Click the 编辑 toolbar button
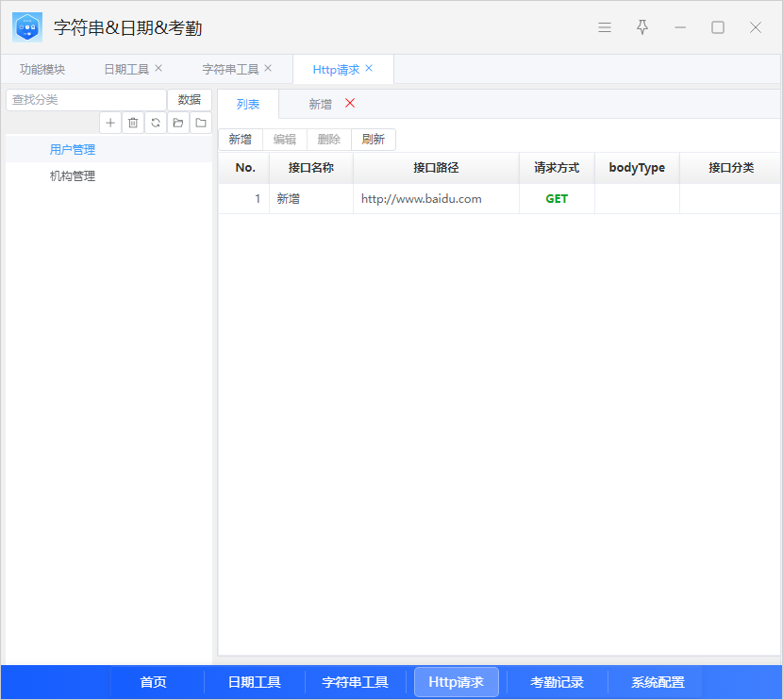 tap(285, 140)
